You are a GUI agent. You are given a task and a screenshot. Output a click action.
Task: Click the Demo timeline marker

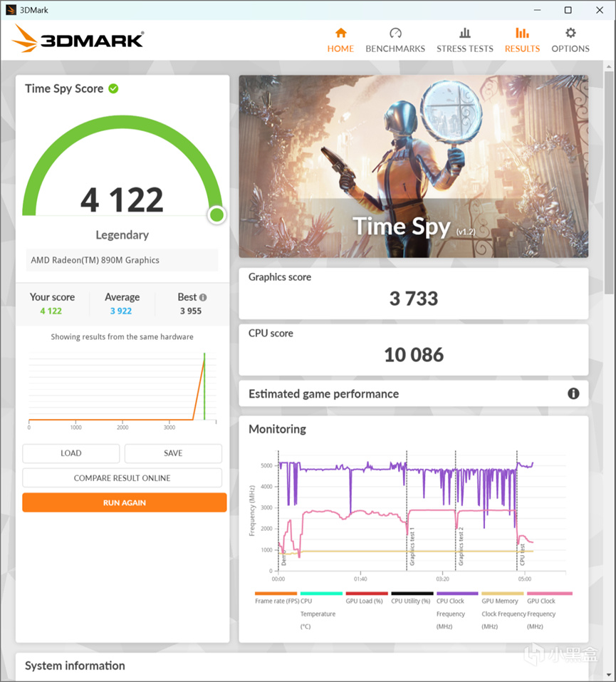(283, 559)
